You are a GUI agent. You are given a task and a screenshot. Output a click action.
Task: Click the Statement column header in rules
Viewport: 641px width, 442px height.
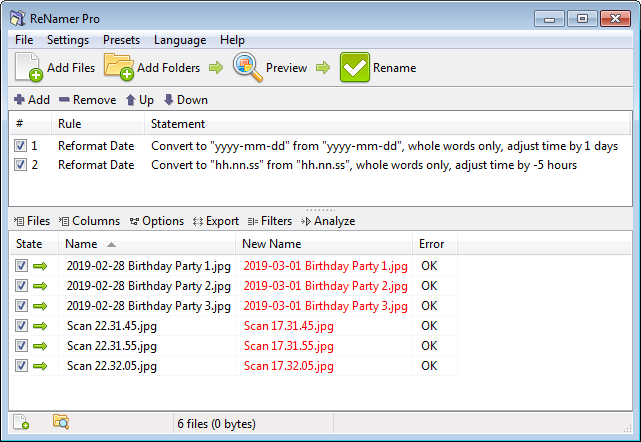click(x=387, y=124)
